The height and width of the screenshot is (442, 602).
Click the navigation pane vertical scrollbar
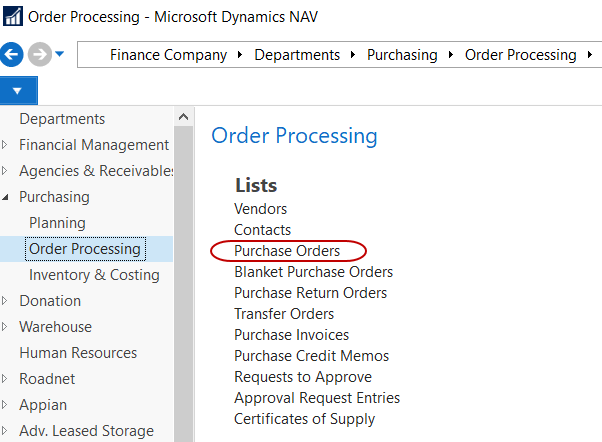tap(183, 270)
